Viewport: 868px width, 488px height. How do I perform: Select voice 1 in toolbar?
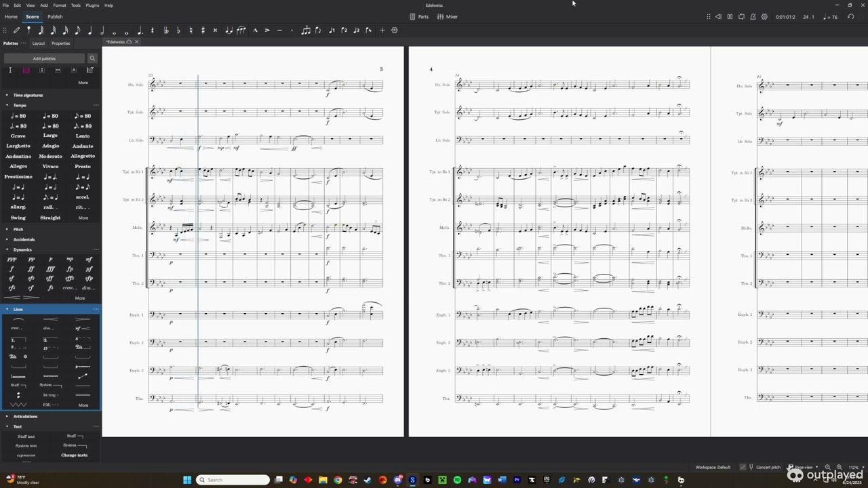(332, 30)
